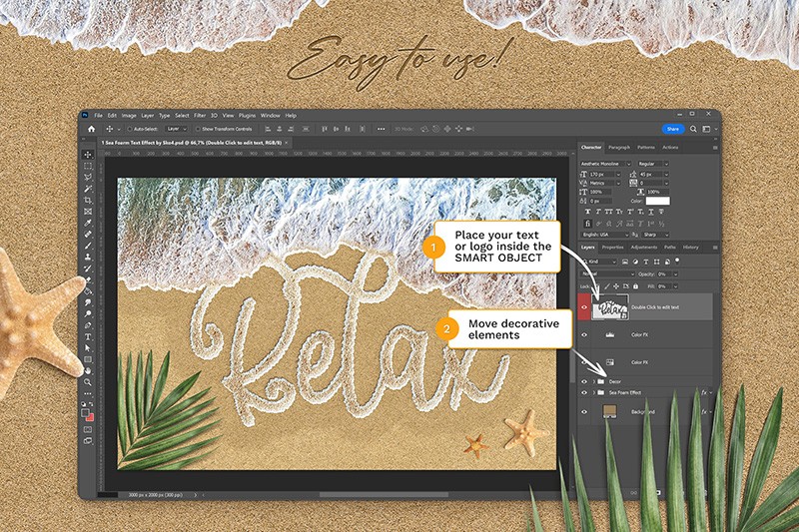Viewport: 799px width, 532px height.
Task: Toggle visibility of the Decor group
Action: tap(585, 381)
